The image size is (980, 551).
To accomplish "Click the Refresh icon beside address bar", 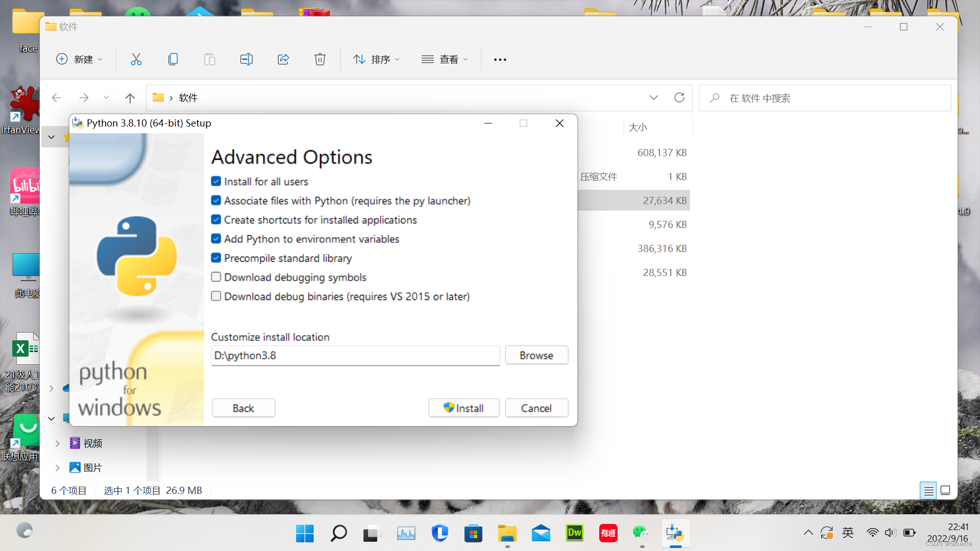I will (679, 97).
